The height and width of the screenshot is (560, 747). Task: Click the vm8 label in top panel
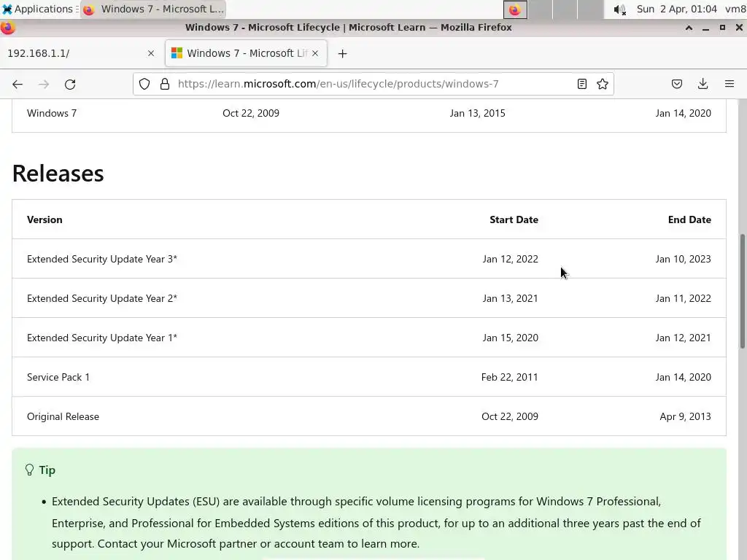[735, 9]
